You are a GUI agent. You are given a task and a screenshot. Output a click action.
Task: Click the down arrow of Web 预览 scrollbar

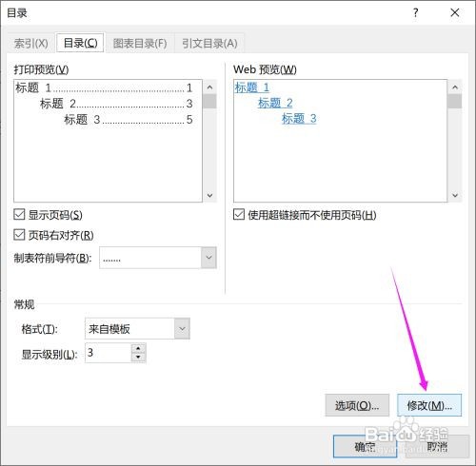455,195
